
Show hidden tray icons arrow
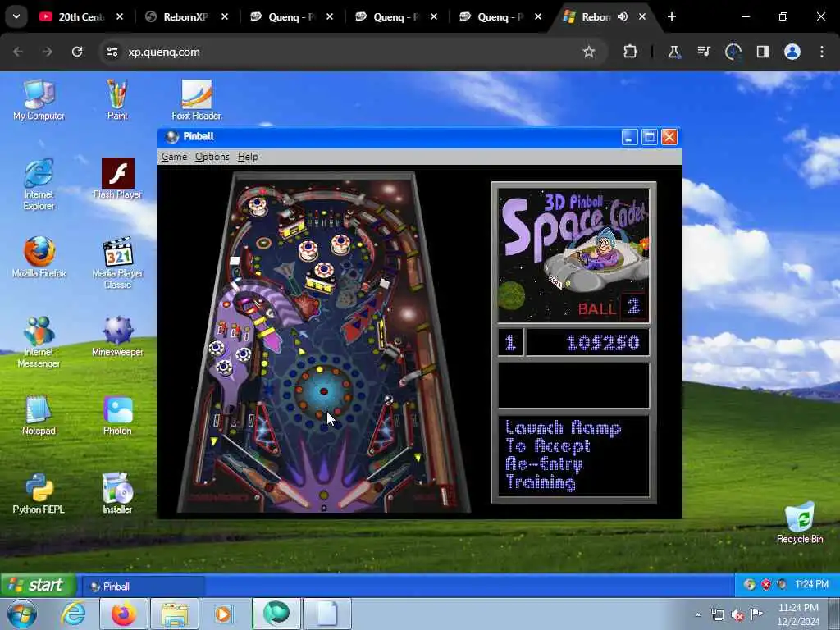tap(697, 615)
